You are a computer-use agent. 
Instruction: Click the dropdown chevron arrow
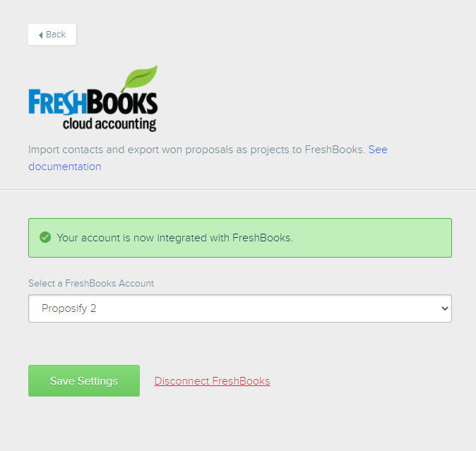(445, 308)
